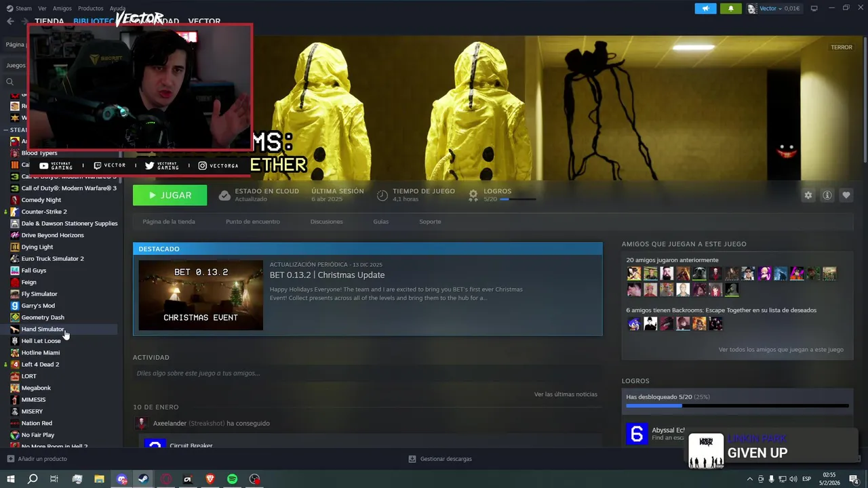Open File Explorer in the taskbar

[99, 479]
